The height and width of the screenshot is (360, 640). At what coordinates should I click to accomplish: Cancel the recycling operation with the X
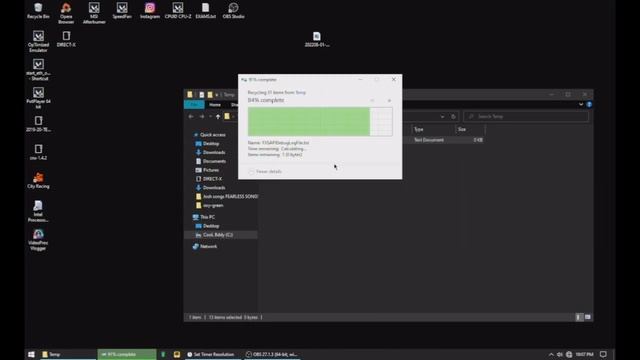389,100
